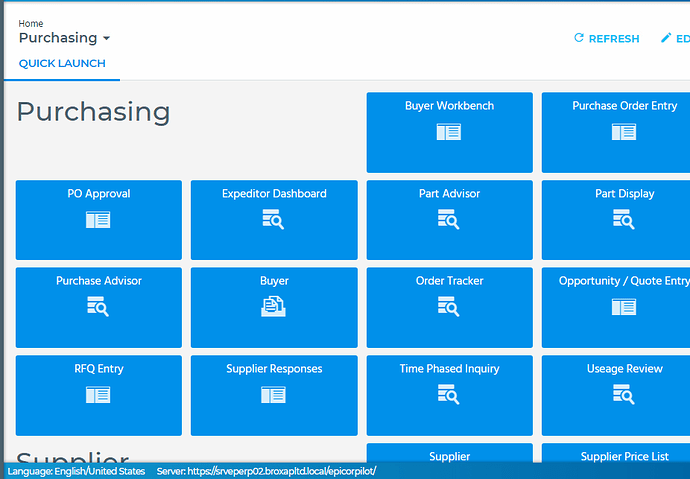Image resolution: width=690 pixels, height=479 pixels.
Task: Click the Time Phased Inquiry search icon
Action: [x=448, y=395]
